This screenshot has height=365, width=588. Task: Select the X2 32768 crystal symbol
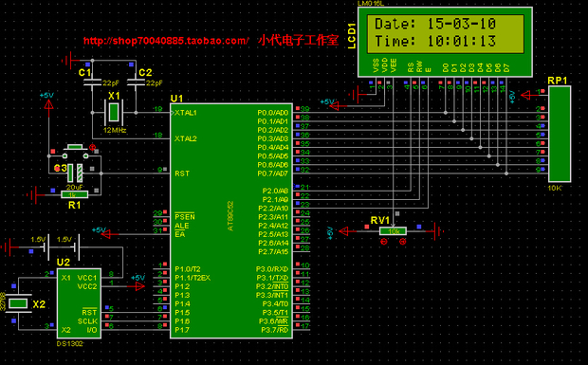pos(18,303)
